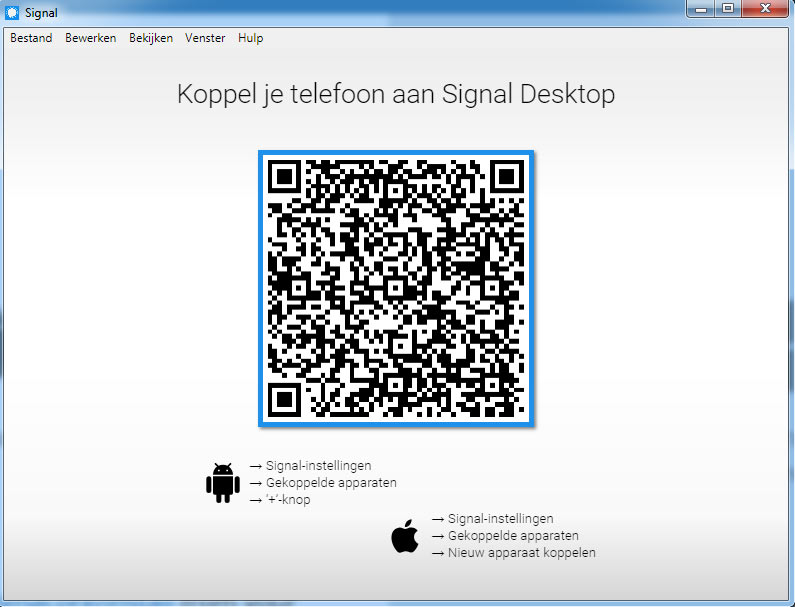Screen dimensions: 795x607
Task: Click the Apple logo icon
Action: tap(405, 536)
